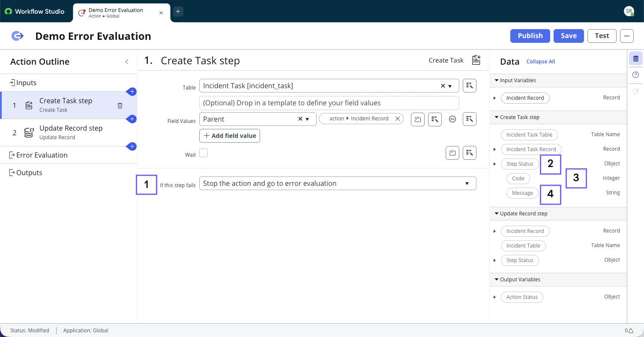This screenshot has width=644, height=337.
Task: Click the Incident Task Table data pill
Action: tap(529, 135)
